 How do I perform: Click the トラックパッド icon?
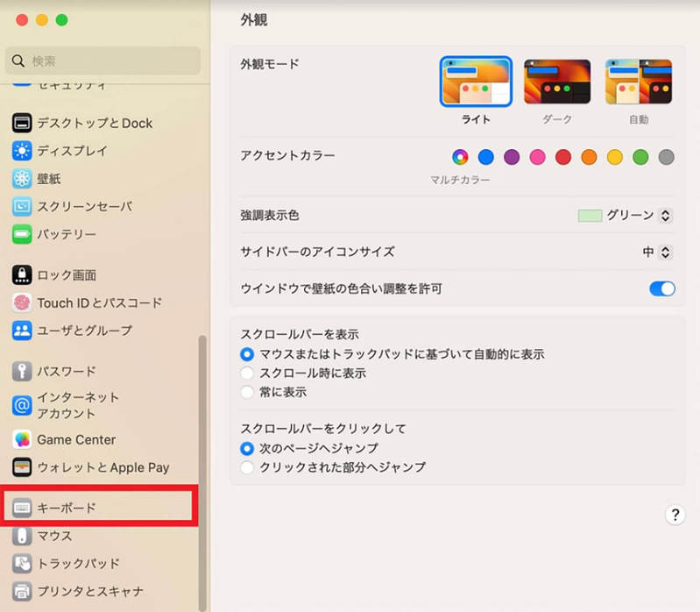pos(22,563)
